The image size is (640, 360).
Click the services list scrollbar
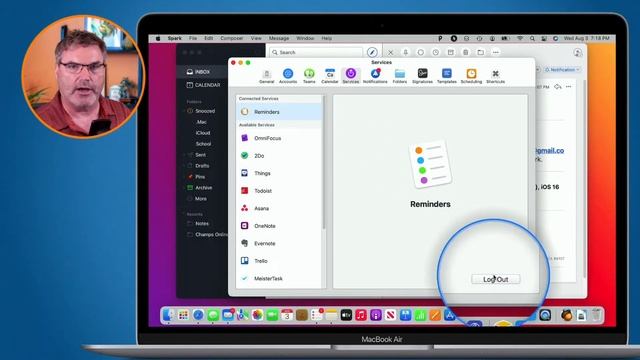click(x=324, y=163)
